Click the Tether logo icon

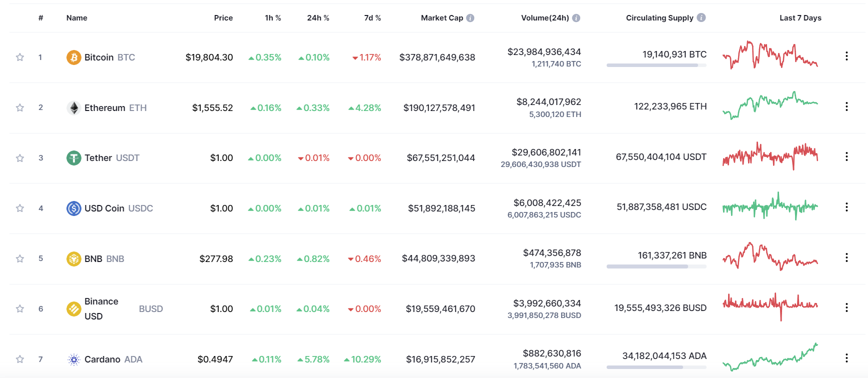click(x=74, y=158)
